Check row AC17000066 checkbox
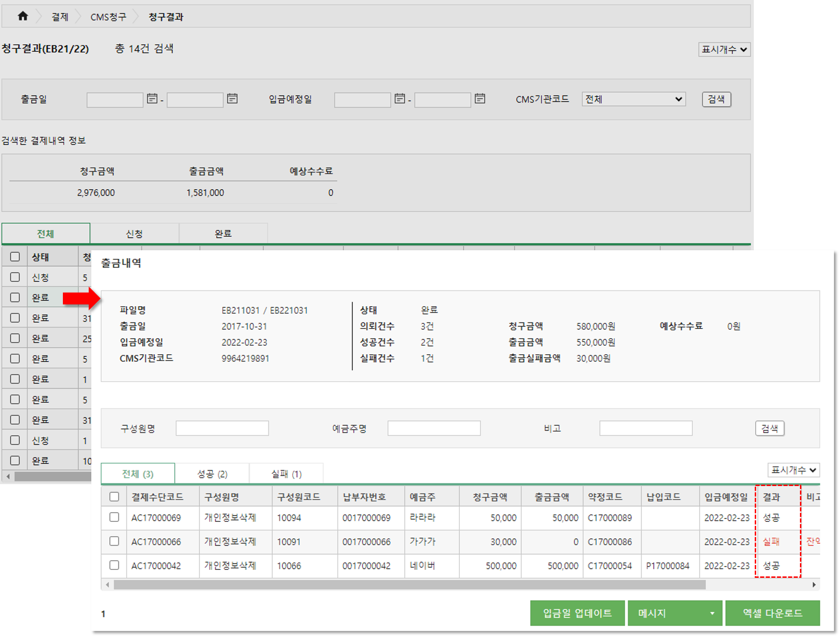840x637 pixels. (114, 541)
